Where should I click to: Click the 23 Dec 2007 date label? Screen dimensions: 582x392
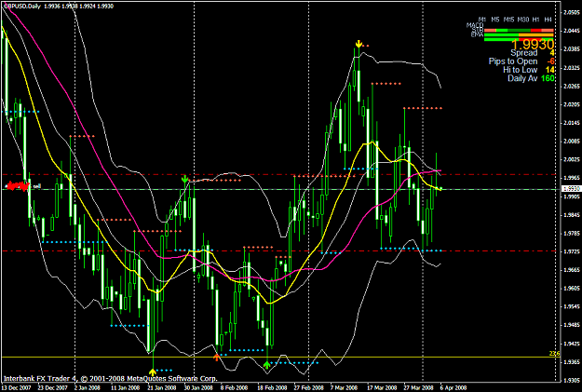coord(53,387)
